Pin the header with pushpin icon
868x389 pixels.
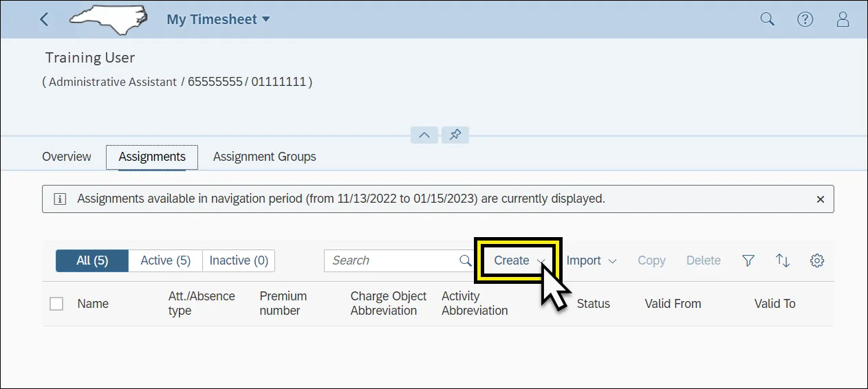coord(455,135)
